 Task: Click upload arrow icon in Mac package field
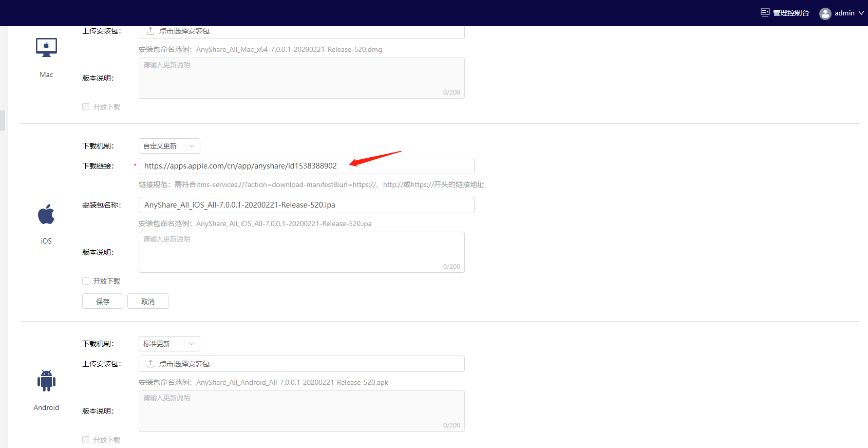150,31
